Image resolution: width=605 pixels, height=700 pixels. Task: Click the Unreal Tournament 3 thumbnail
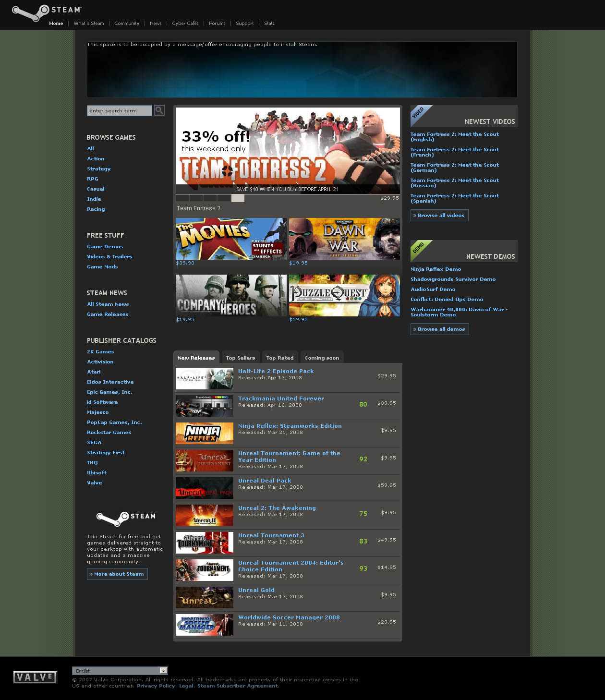coord(205,543)
